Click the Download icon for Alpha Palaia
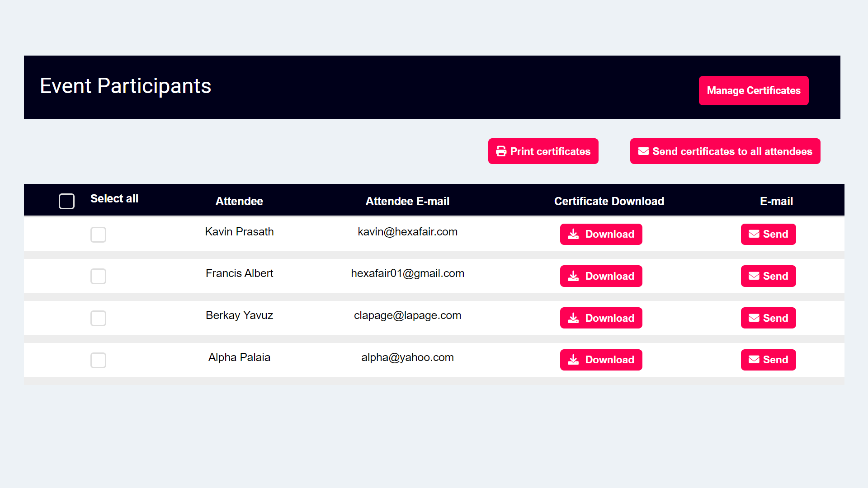 tap(574, 359)
